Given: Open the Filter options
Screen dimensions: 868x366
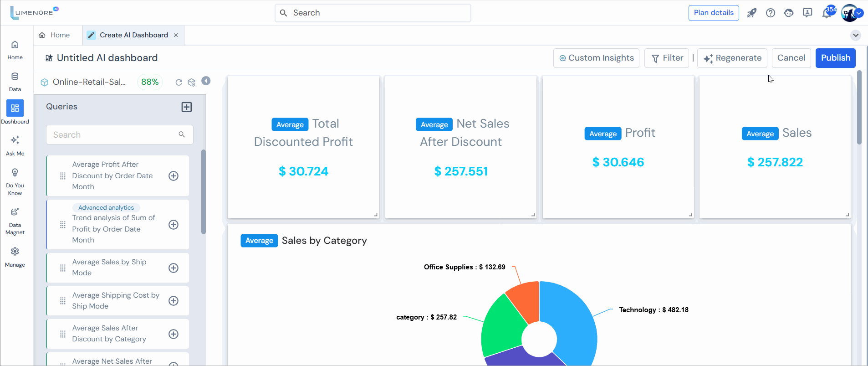Looking at the screenshot, I should point(667,58).
